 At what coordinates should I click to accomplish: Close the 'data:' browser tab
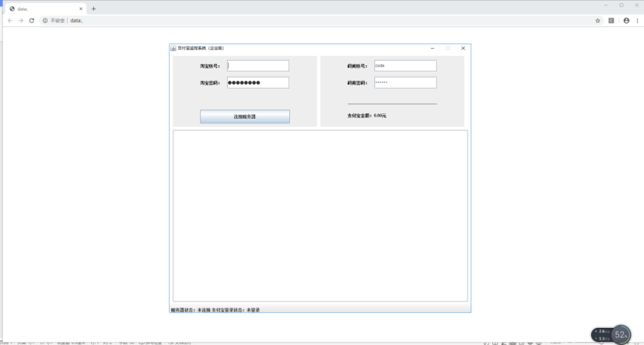tap(81, 9)
